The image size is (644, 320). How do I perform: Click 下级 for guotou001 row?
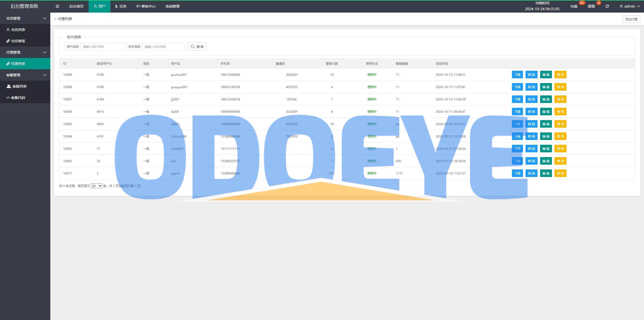(x=517, y=75)
